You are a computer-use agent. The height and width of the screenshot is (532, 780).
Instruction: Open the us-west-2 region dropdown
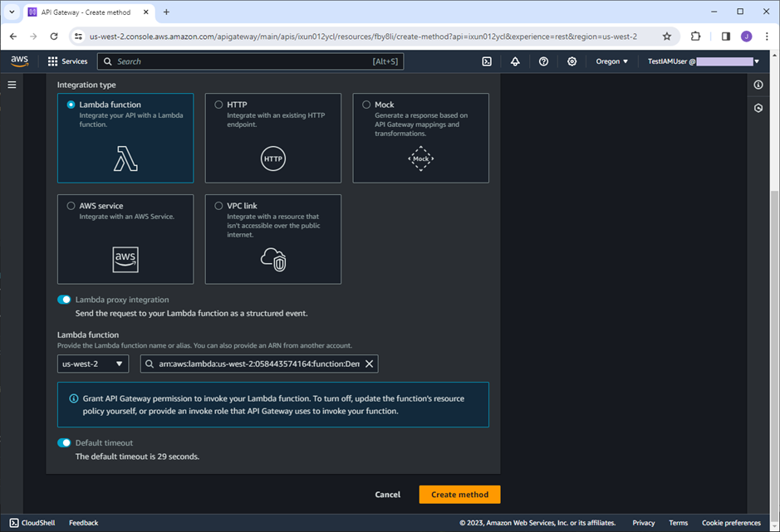coord(93,364)
